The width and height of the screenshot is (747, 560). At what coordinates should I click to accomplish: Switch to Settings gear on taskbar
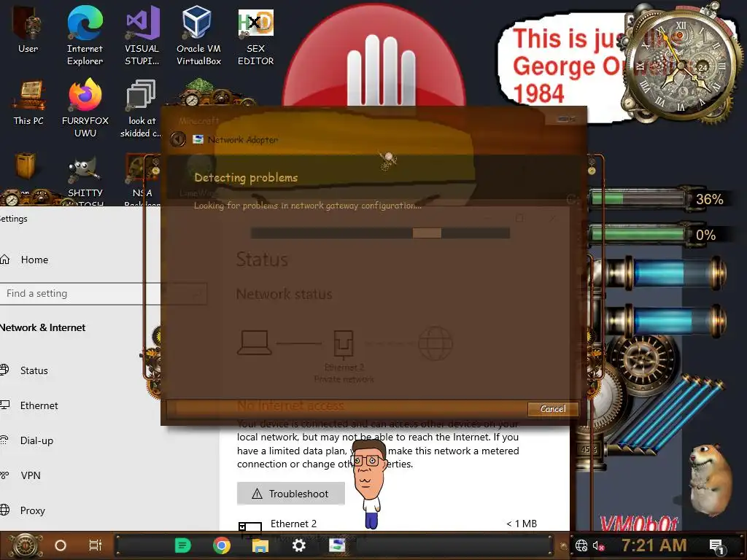coord(298,545)
